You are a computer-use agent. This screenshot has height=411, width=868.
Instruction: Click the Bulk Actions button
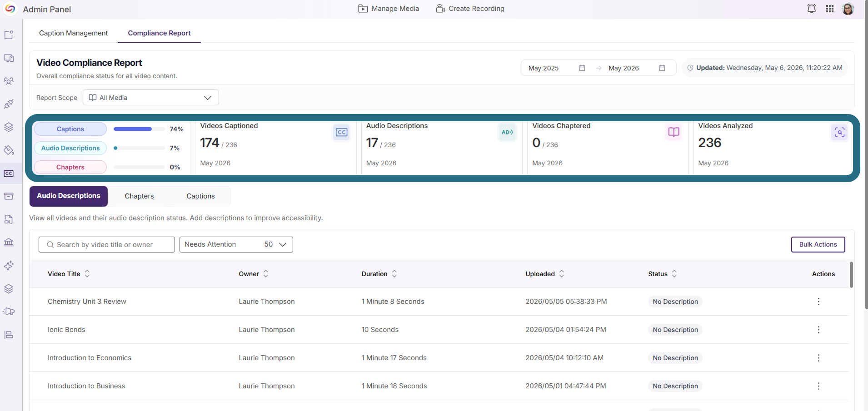click(818, 244)
